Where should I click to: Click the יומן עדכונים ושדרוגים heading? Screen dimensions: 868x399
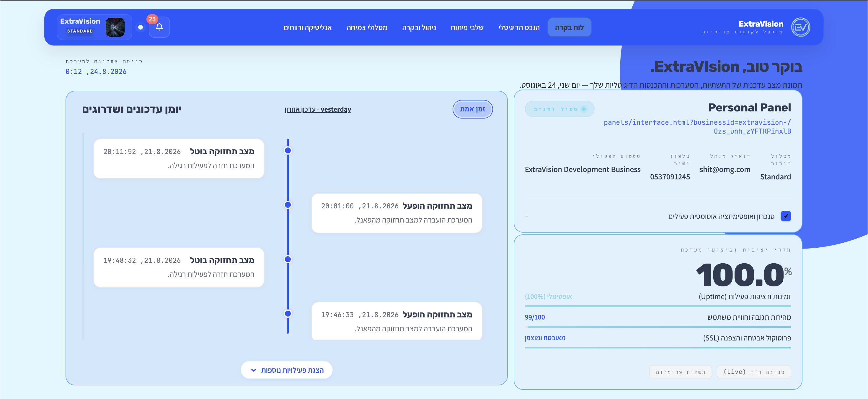click(132, 109)
